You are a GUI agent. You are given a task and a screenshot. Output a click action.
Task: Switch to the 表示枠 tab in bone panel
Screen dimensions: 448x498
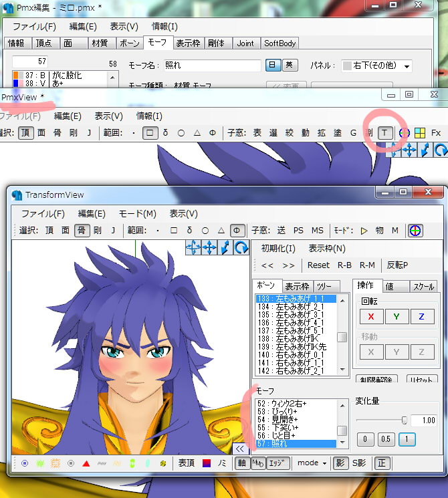coord(297,287)
